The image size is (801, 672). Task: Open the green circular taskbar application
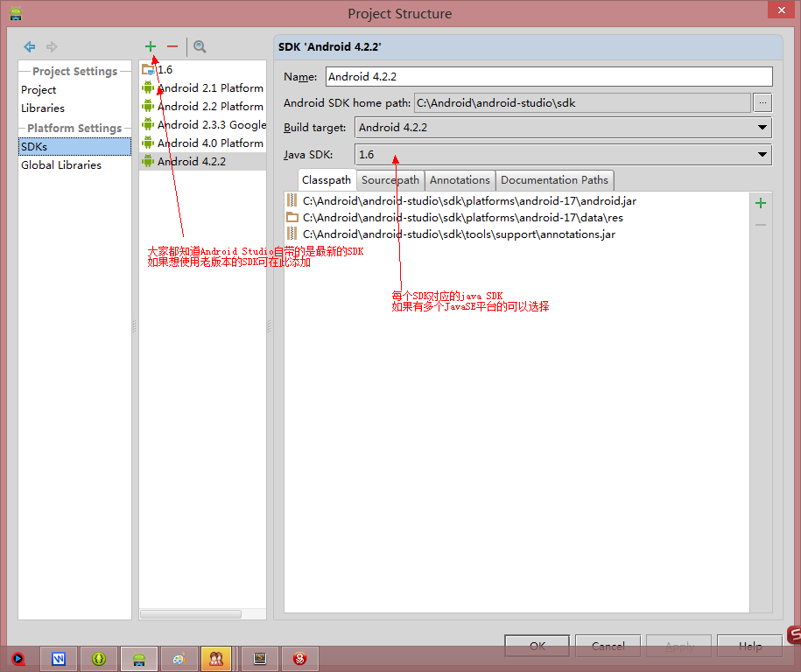pyautogui.click(x=99, y=659)
